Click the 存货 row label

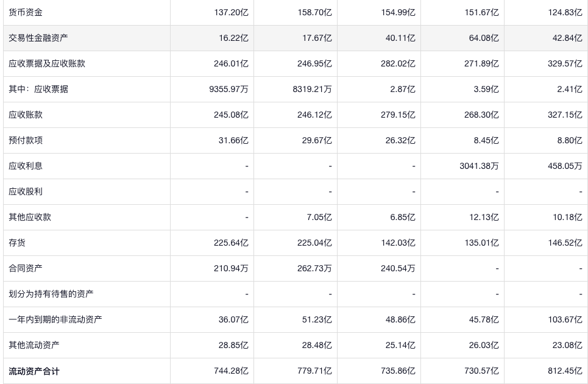(17, 243)
